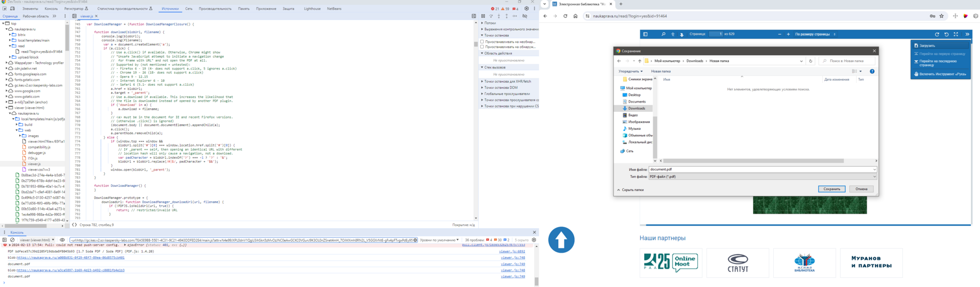The height and width of the screenshot is (287, 980).
Task: Bookmark page with the star icon
Action: 941,16
